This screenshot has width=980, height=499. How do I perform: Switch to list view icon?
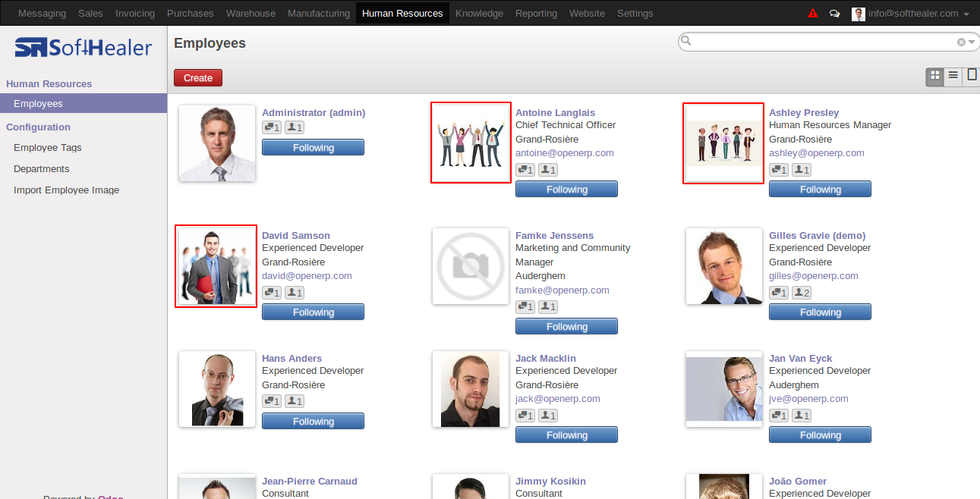(x=953, y=76)
